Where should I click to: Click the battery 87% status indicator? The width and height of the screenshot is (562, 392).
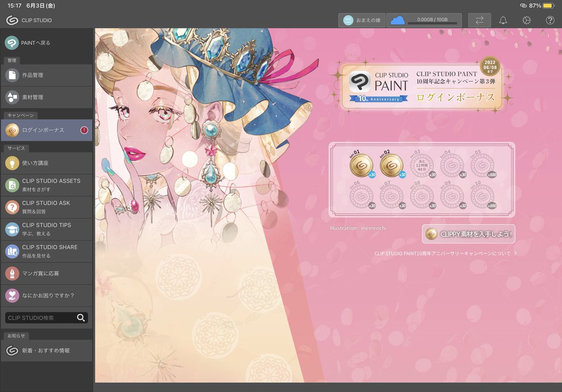pyautogui.click(x=540, y=6)
